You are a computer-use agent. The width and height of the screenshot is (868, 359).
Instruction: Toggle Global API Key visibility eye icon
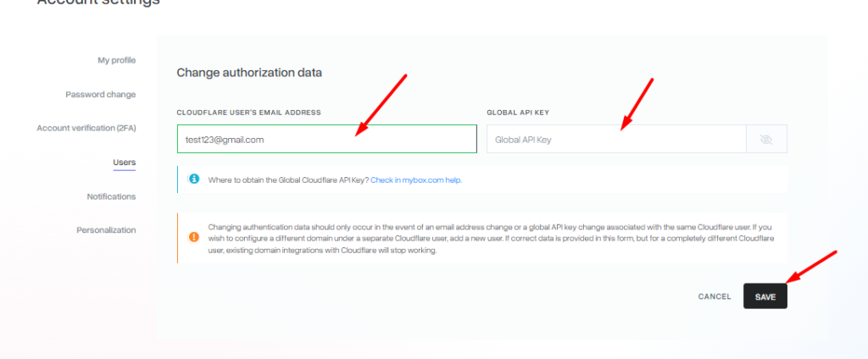point(766,140)
